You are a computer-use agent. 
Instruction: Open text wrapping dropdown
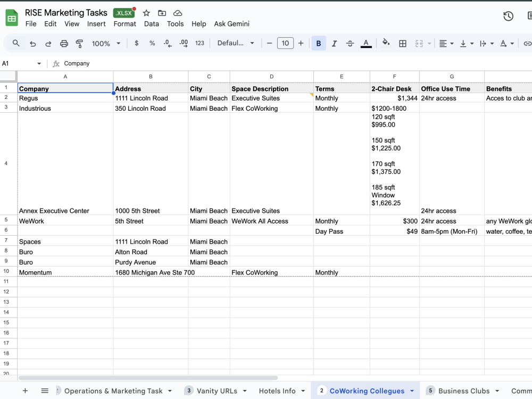coord(486,44)
